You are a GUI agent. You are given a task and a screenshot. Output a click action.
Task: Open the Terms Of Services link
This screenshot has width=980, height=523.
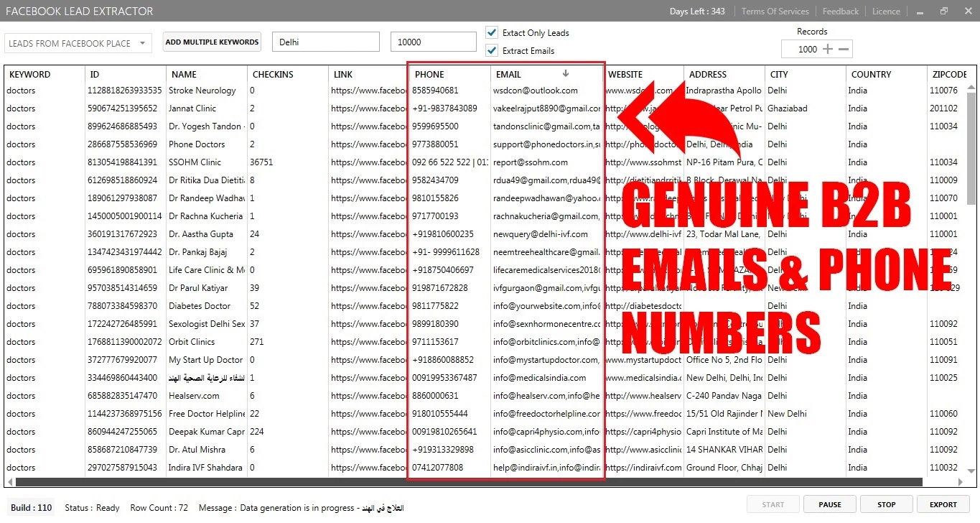[x=775, y=11]
